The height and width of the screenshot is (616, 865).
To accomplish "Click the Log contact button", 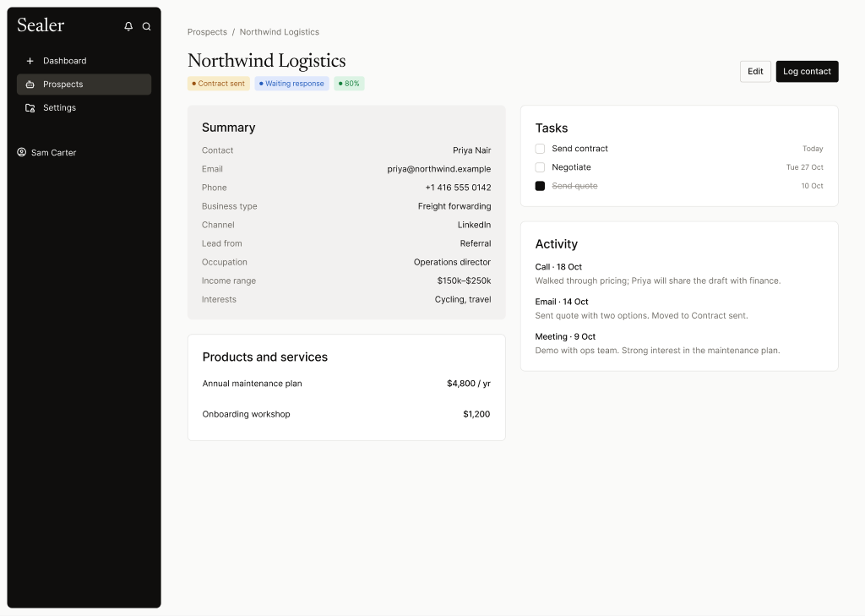I will coord(807,72).
